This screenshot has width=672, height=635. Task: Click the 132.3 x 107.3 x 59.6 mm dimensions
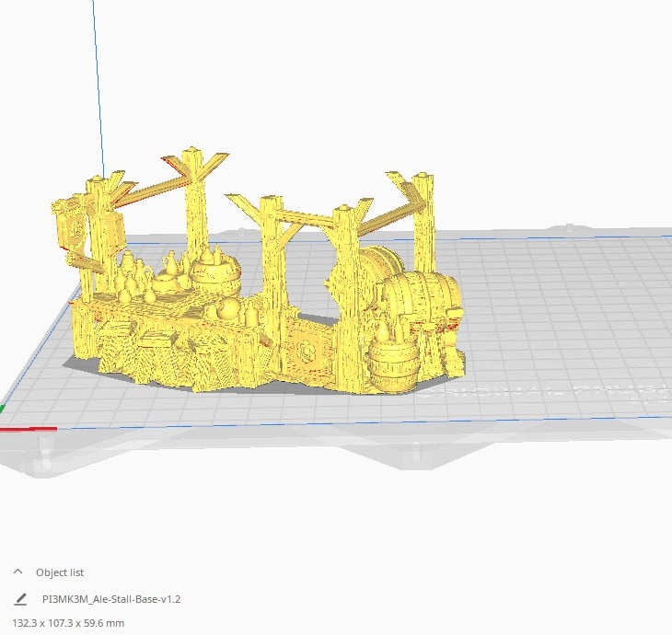coord(67,623)
